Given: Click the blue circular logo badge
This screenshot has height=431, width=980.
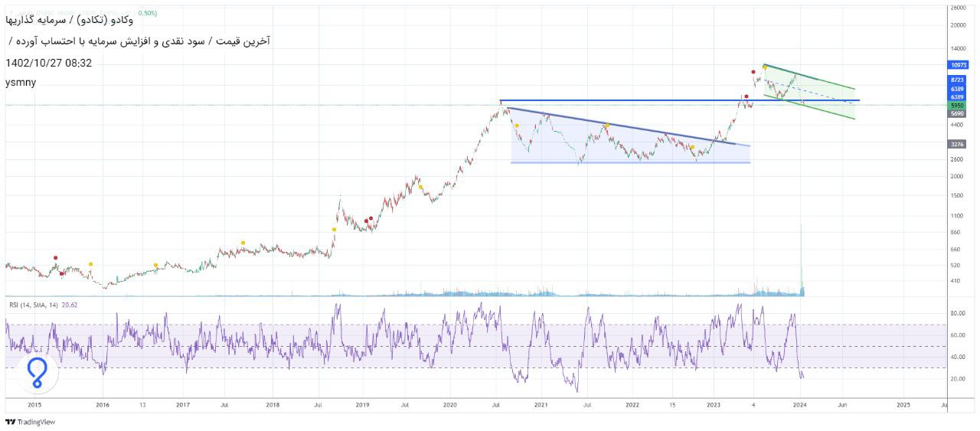Looking at the screenshot, I should (x=37, y=371).
